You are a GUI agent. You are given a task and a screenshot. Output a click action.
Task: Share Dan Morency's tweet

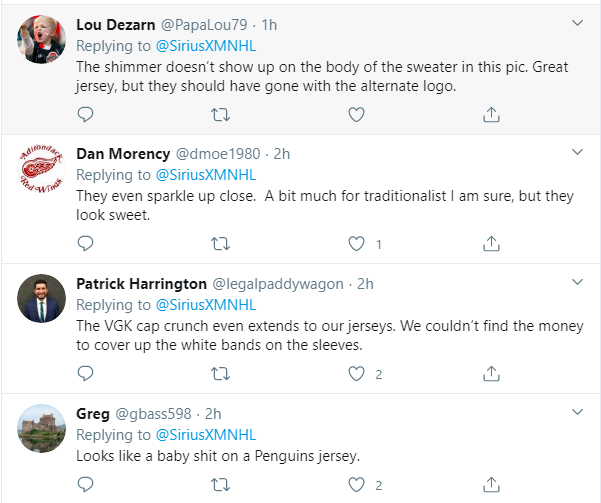tap(491, 243)
